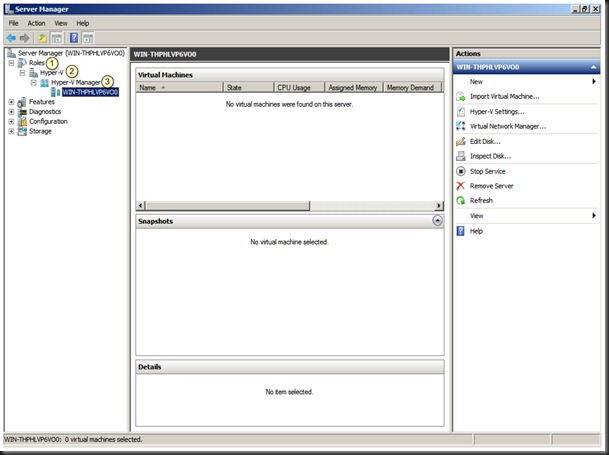This screenshot has height=455, width=609.
Task: Toggle the Show/Hide Action Pane toolbar icon
Action: 88,38
